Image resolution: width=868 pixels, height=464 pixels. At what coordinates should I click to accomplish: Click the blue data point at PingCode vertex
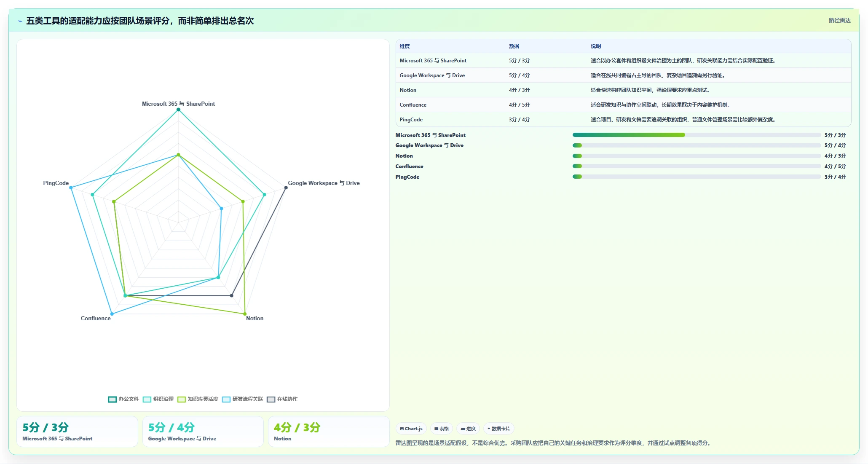coord(71,188)
